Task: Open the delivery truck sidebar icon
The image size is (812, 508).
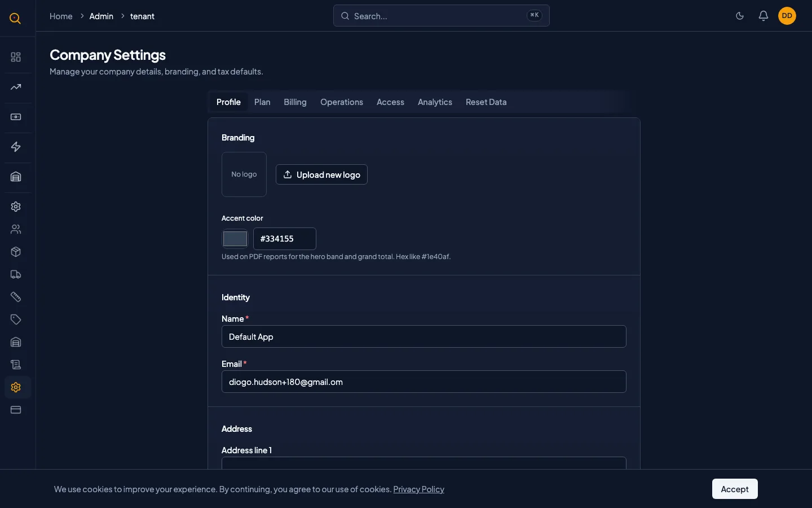Action: (x=16, y=274)
